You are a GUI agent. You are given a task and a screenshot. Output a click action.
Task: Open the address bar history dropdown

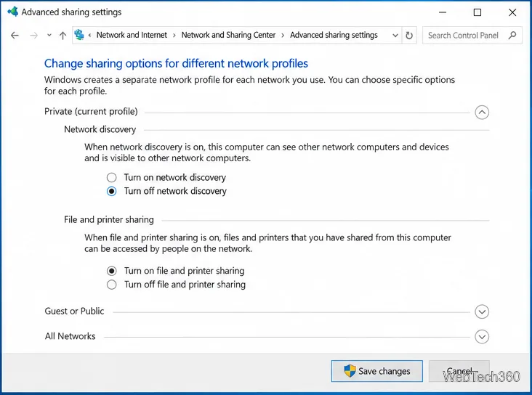point(395,36)
